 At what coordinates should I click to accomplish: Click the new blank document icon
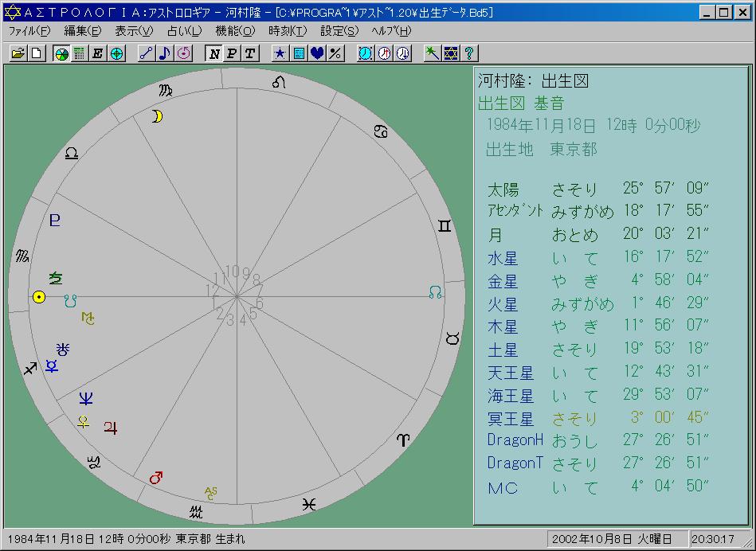point(36,53)
